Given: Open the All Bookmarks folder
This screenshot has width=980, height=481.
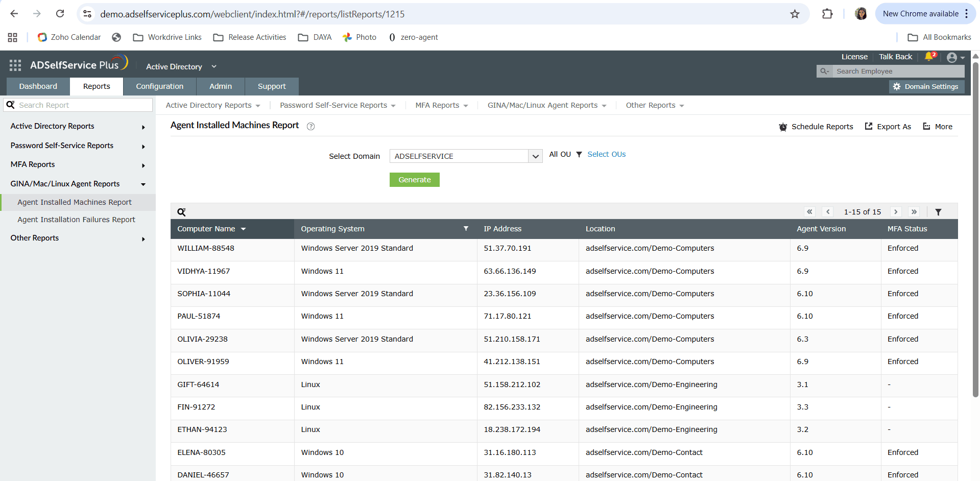Looking at the screenshot, I should click(x=940, y=37).
